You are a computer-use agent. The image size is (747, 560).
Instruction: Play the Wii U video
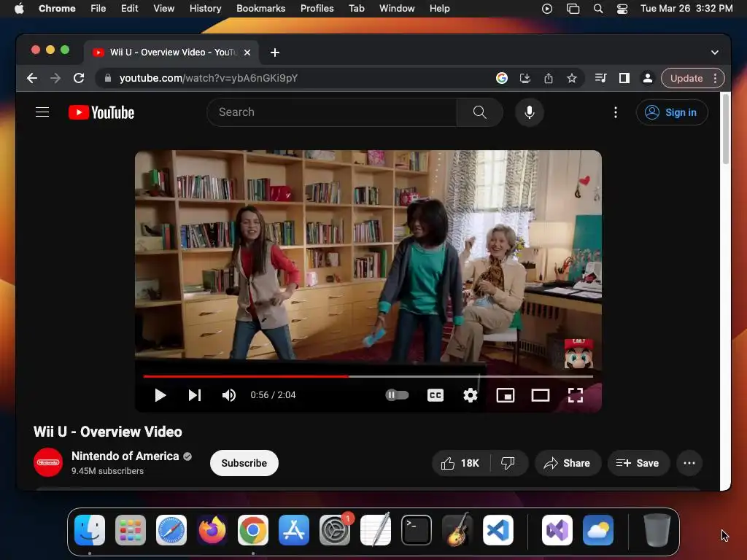(x=160, y=395)
